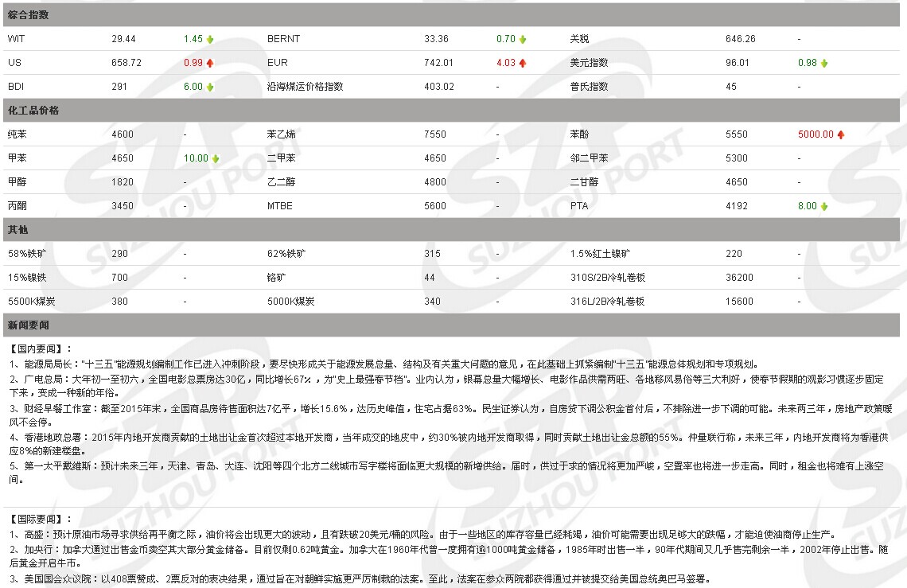Viewport: 907px width, 588px height.
Task: Click the EUR value 742.01
Action: click(x=438, y=63)
